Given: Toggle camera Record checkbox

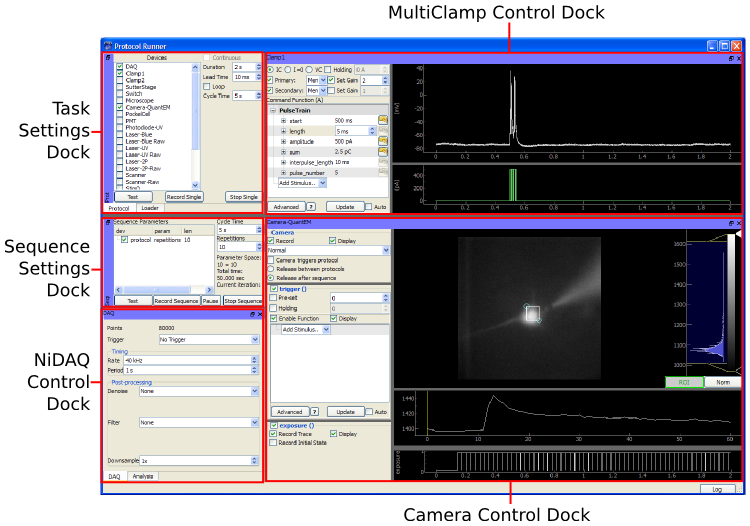Looking at the screenshot, I should pos(271,241).
